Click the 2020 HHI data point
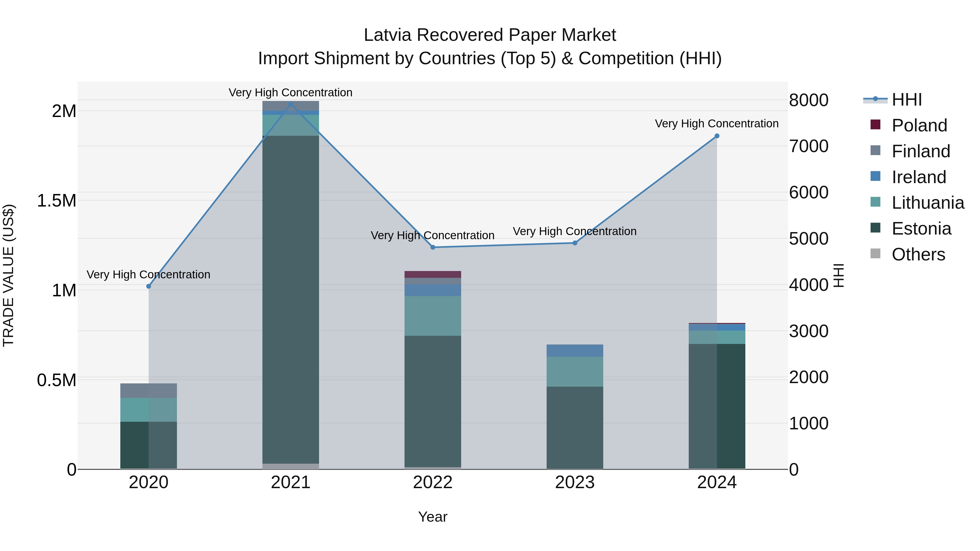This screenshot has height=551, width=980. (149, 286)
